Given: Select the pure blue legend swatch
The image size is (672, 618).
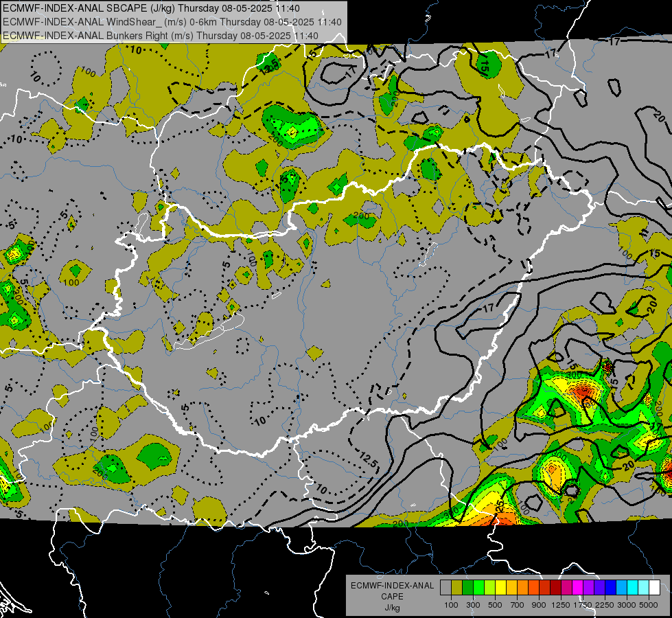Looking at the screenshot, I should click(x=611, y=588).
